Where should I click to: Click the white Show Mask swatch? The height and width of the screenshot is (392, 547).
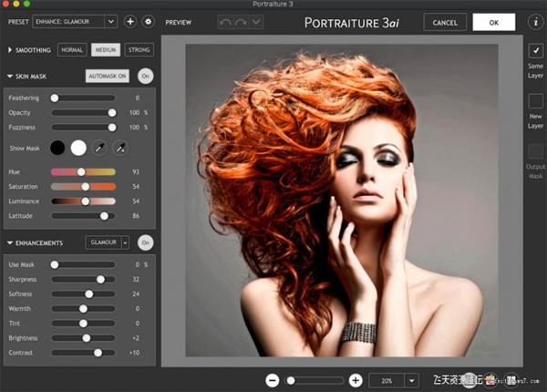(78, 148)
